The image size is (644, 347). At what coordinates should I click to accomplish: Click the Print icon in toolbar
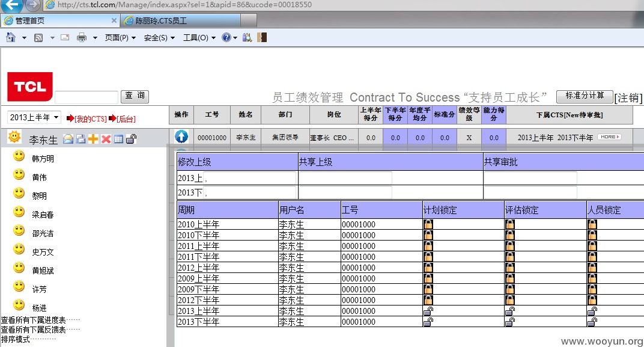[x=82, y=37]
